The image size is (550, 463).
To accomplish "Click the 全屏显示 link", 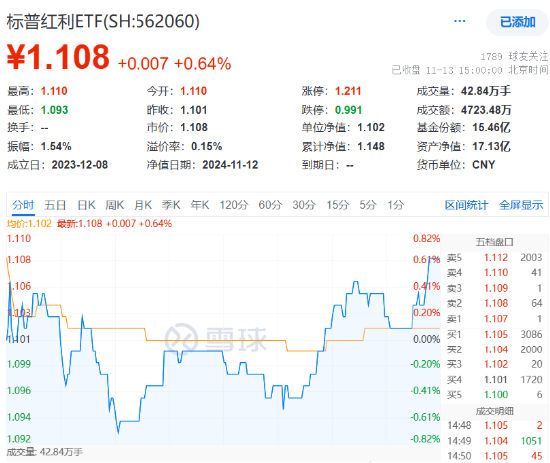I will (x=521, y=205).
